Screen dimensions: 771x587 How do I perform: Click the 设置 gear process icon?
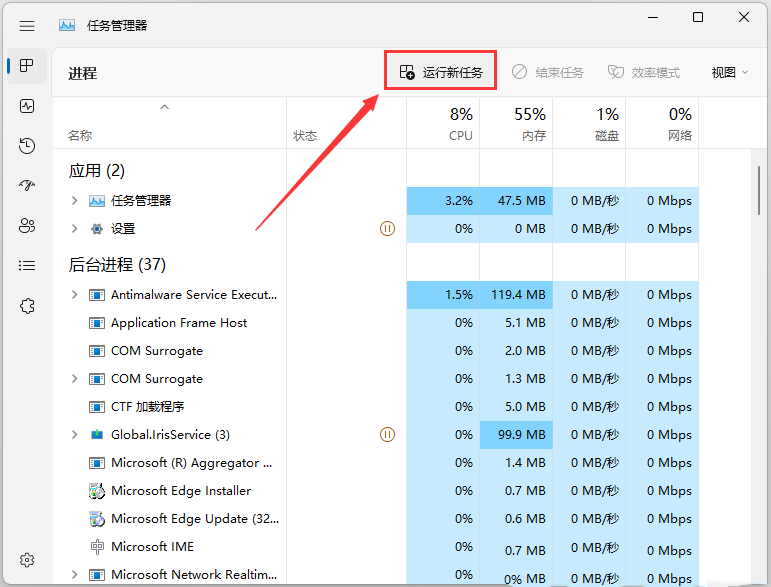click(x=97, y=229)
